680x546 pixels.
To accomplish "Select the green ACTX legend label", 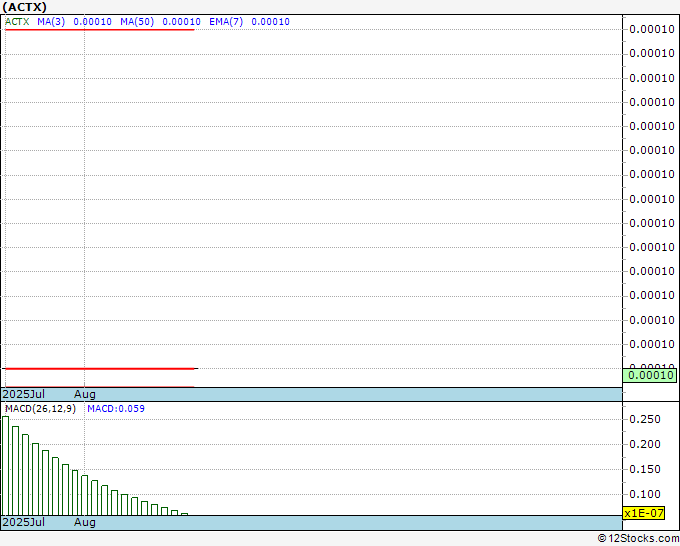I will point(18,21).
